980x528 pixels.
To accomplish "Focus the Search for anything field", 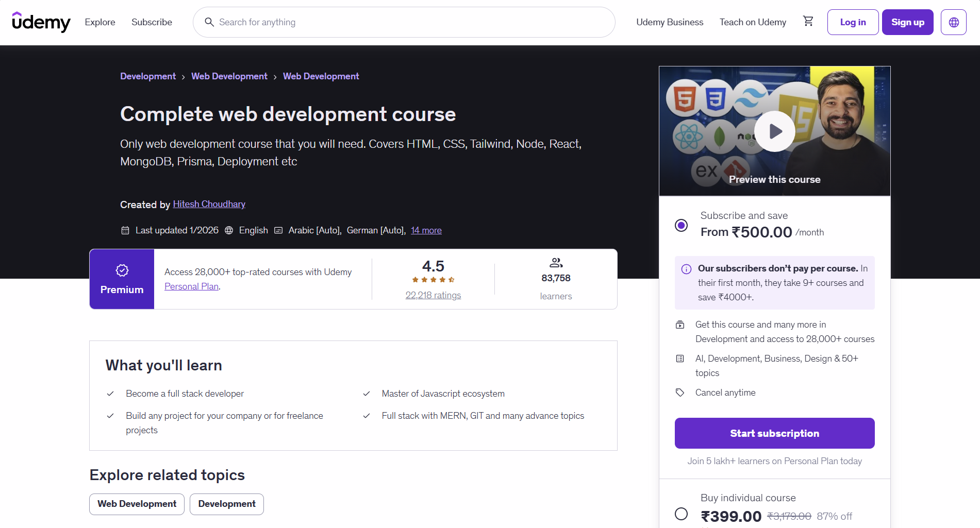I will click(404, 22).
